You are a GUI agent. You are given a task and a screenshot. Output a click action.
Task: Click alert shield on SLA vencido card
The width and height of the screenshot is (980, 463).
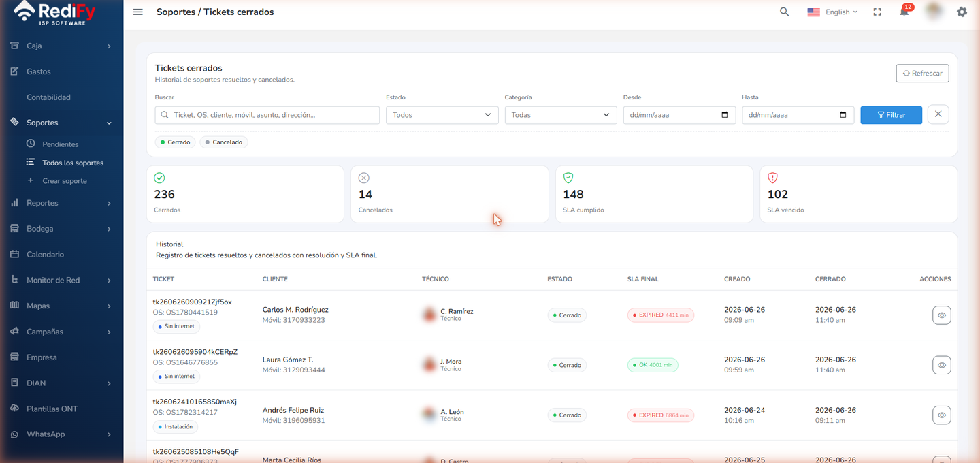772,178
